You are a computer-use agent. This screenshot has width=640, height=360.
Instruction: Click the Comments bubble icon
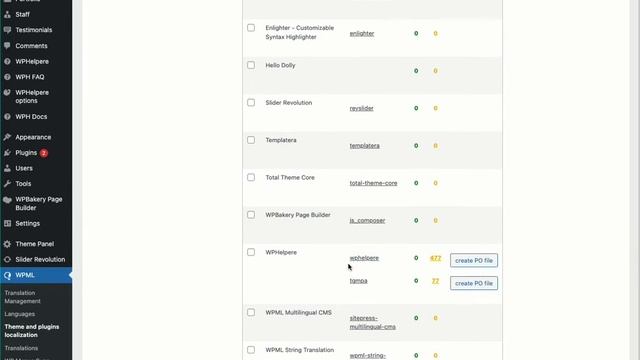click(x=7, y=46)
